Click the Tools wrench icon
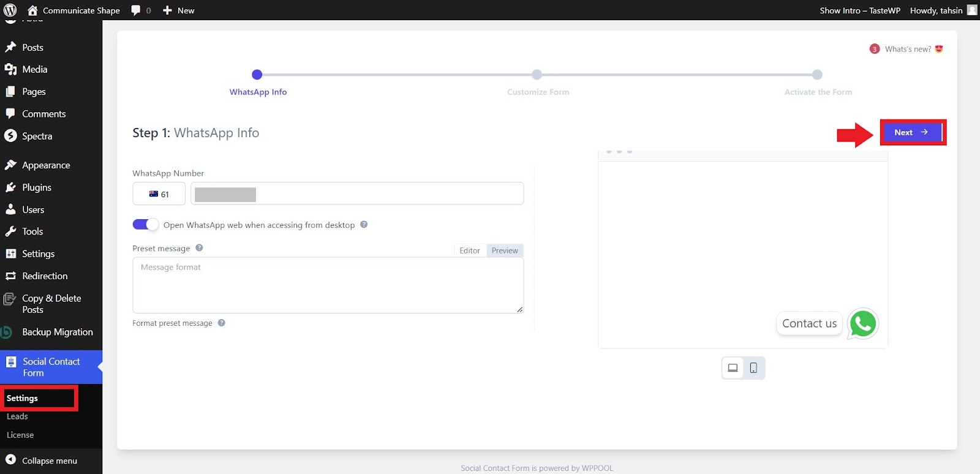This screenshot has width=980, height=474. [10, 231]
